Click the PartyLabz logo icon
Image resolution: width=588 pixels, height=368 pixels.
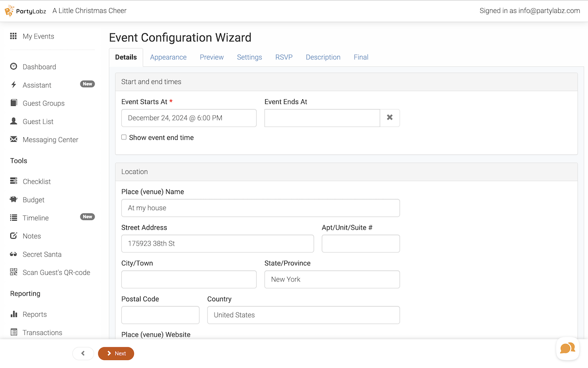tap(10, 11)
